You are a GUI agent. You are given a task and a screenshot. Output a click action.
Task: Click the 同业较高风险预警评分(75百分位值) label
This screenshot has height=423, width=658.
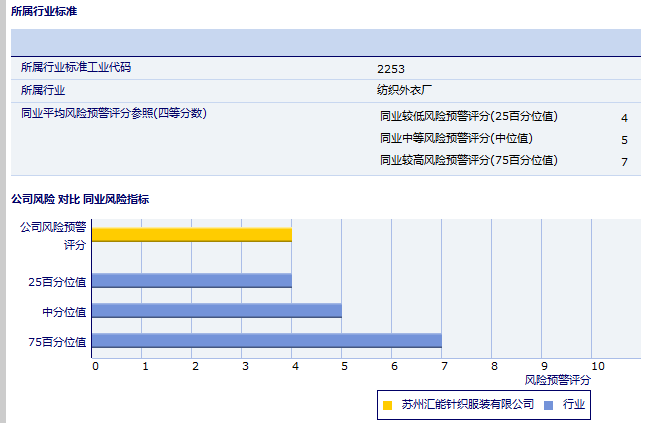469,160
